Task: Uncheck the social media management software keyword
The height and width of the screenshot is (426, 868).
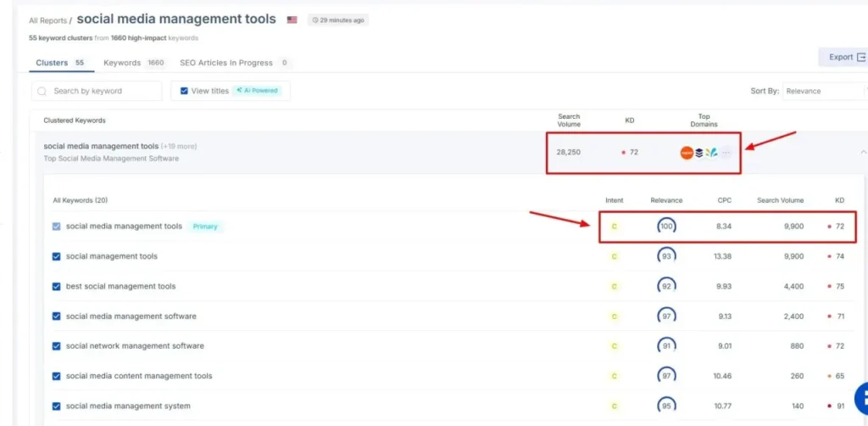Action: [57, 317]
